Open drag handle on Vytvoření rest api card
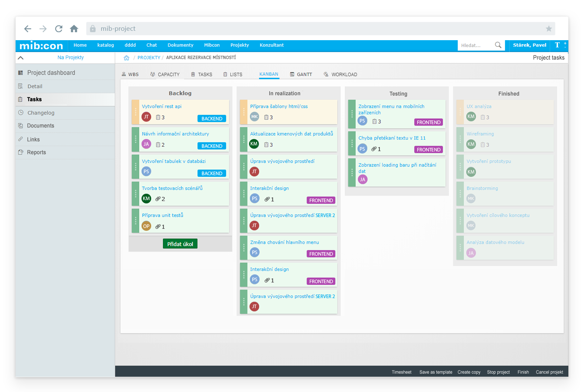 136,112
